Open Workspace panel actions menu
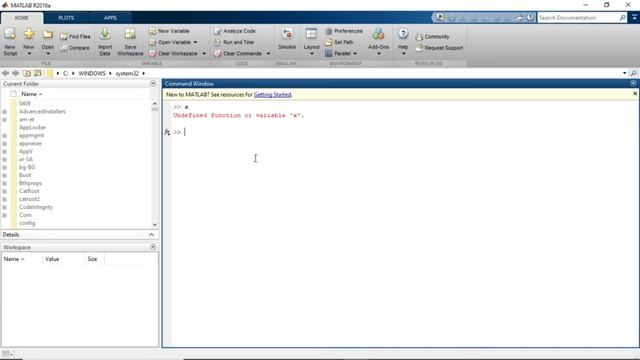 153,247
